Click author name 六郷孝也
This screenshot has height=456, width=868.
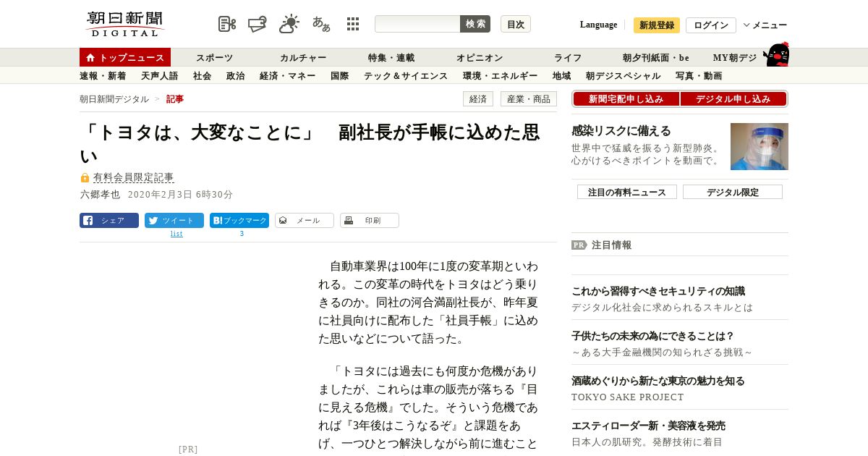100,195
